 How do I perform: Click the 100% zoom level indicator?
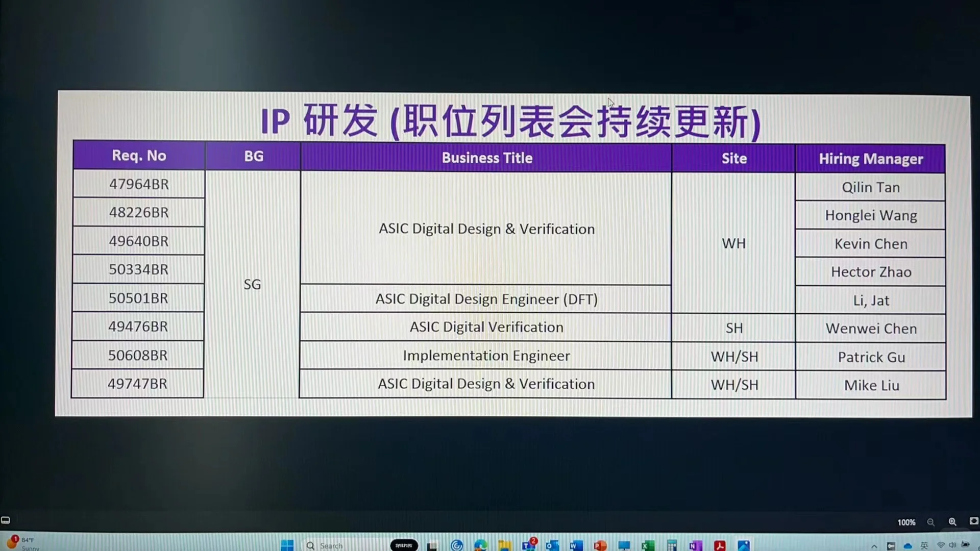(x=906, y=522)
